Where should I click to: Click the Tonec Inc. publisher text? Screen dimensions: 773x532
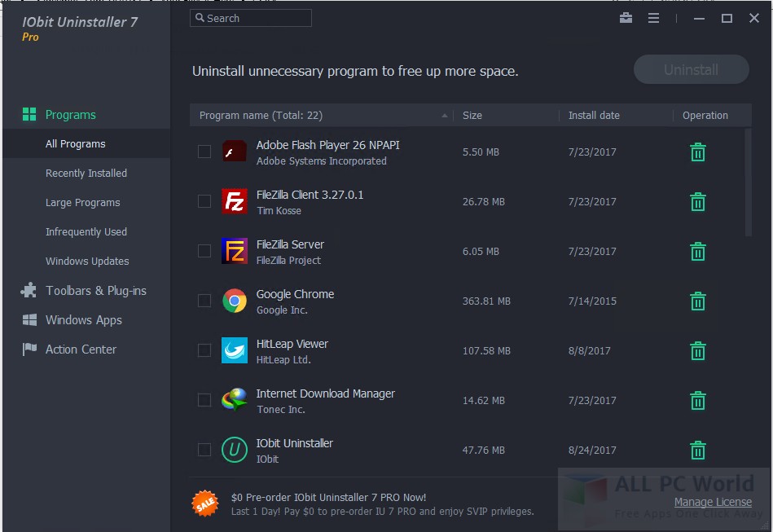click(x=280, y=410)
